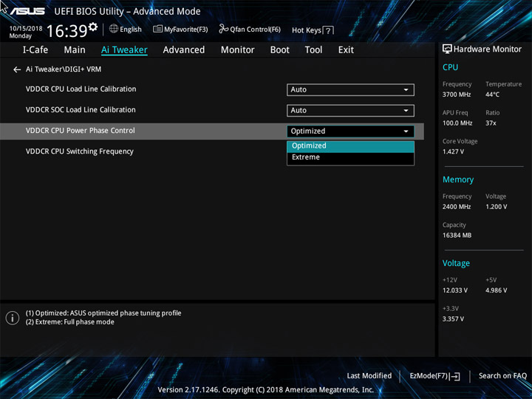
Task: Open MyFavorite(F3) list
Action: click(180, 30)
